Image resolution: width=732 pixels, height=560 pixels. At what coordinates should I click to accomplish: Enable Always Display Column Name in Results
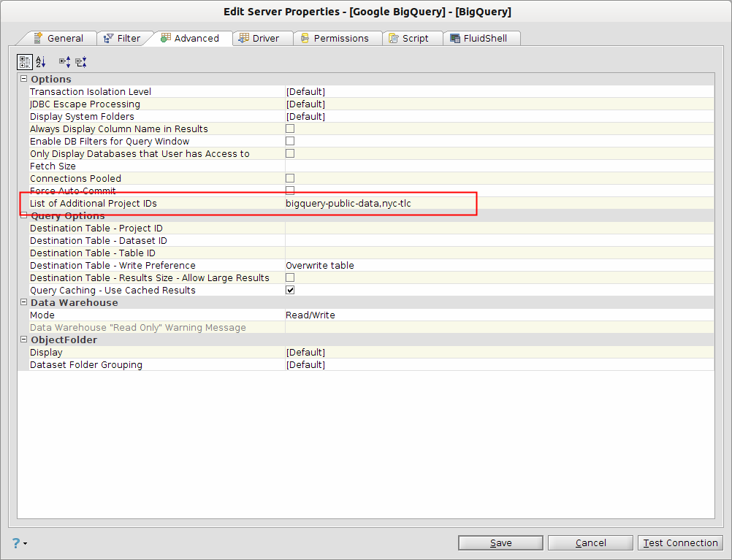point(290,129)
